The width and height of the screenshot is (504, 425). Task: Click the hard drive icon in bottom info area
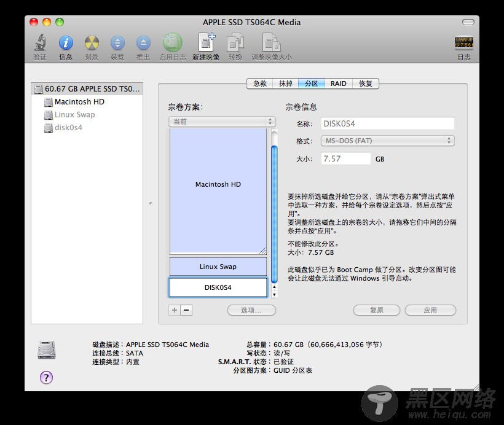point(47,349)
